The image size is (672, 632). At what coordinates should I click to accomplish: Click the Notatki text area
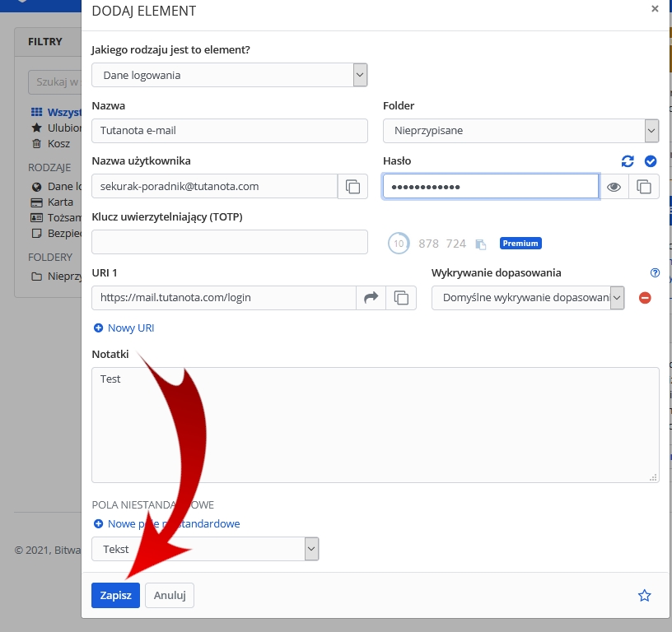click(375, 424)
